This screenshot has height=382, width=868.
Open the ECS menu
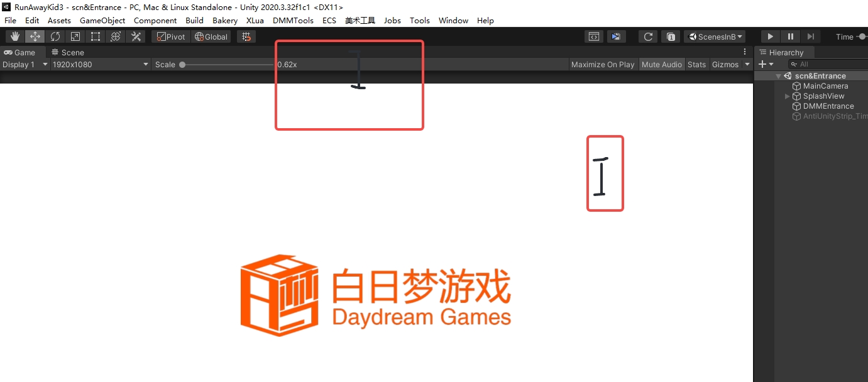click(329, 20)
